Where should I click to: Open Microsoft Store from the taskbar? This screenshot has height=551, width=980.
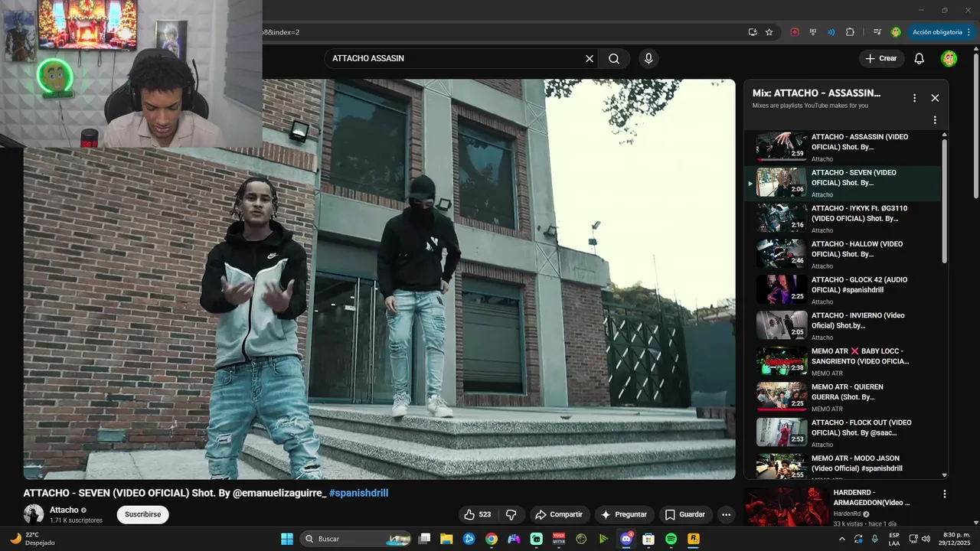(x=648, y=539)
